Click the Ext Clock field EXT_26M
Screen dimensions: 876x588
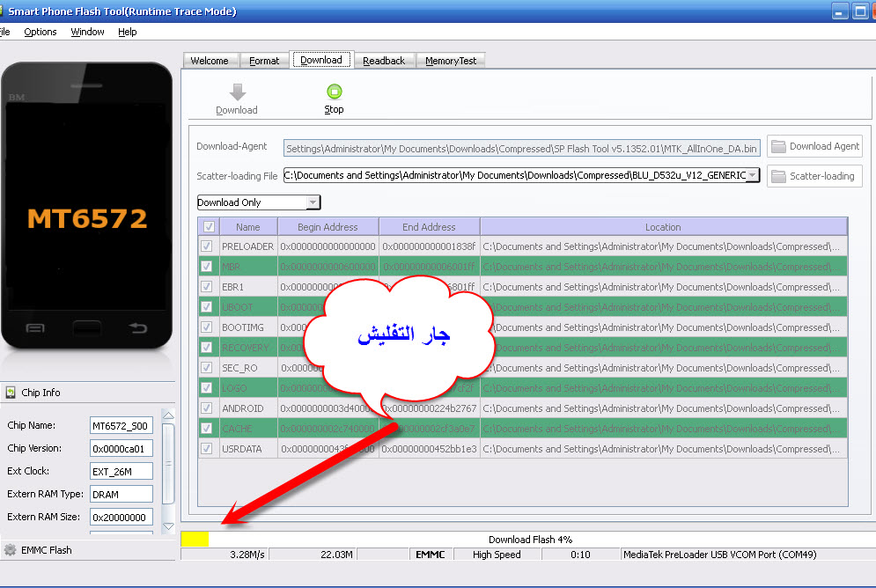(x=121, y=471)
